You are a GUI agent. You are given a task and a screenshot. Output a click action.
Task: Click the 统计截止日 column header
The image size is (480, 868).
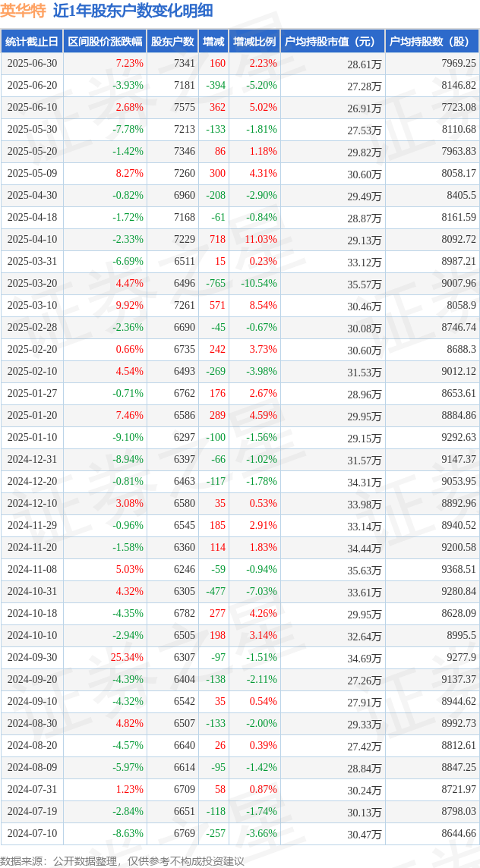pyautogui.click(x=32, y=42)
